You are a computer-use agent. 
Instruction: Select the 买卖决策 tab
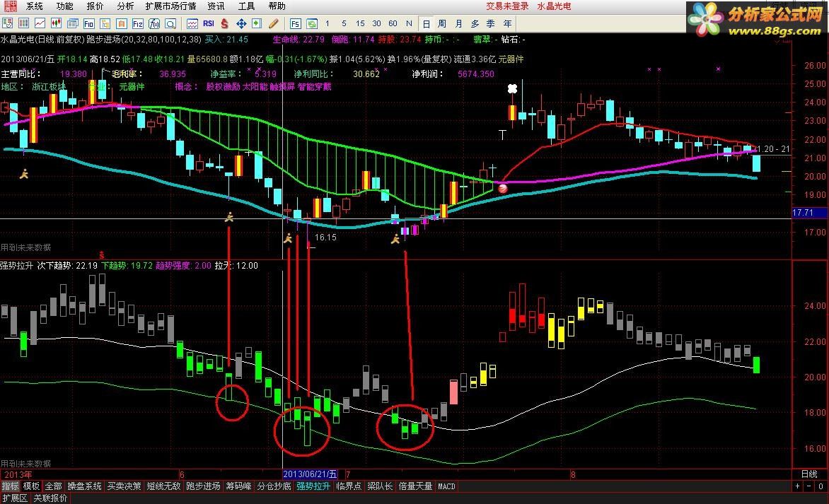(x=124, y=486)
